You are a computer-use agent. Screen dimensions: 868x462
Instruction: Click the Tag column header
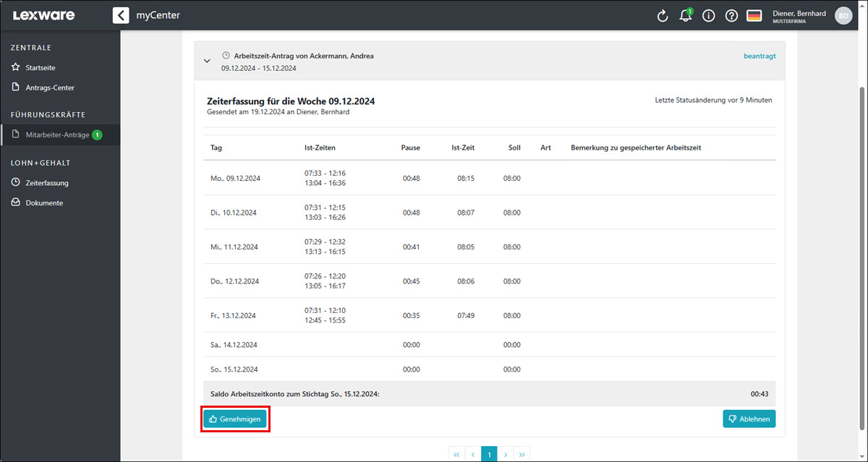pos(216,147)
